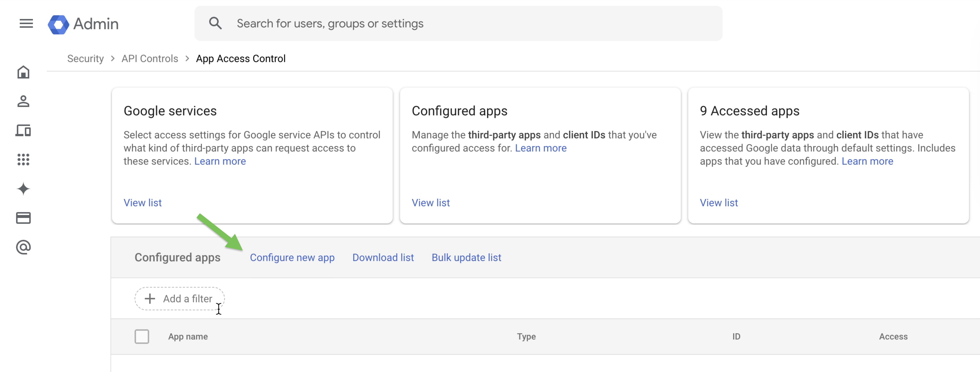The image size is (980, 372).
Task: Open the Apps grid sidebar icon
Action: (x=23, y=160)
